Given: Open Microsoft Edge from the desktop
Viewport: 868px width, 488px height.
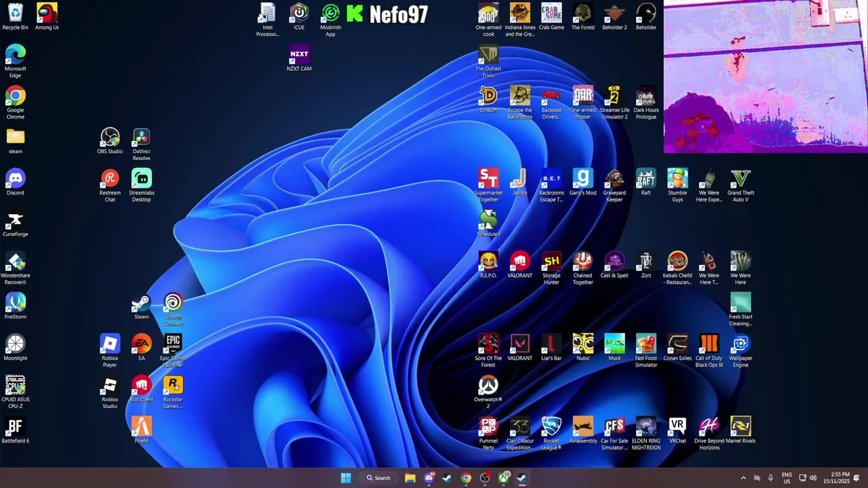Looking at the screenshot, I should click(x=15, y=61).
